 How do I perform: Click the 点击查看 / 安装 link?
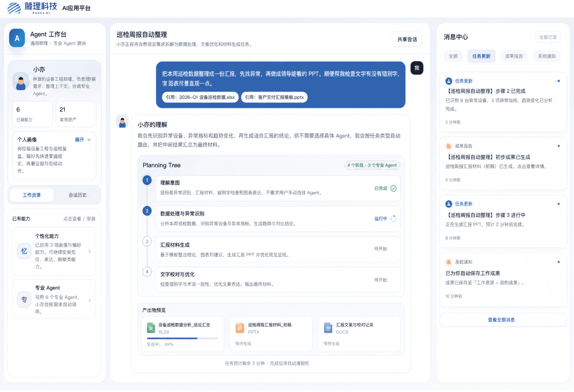coord(79,219)
